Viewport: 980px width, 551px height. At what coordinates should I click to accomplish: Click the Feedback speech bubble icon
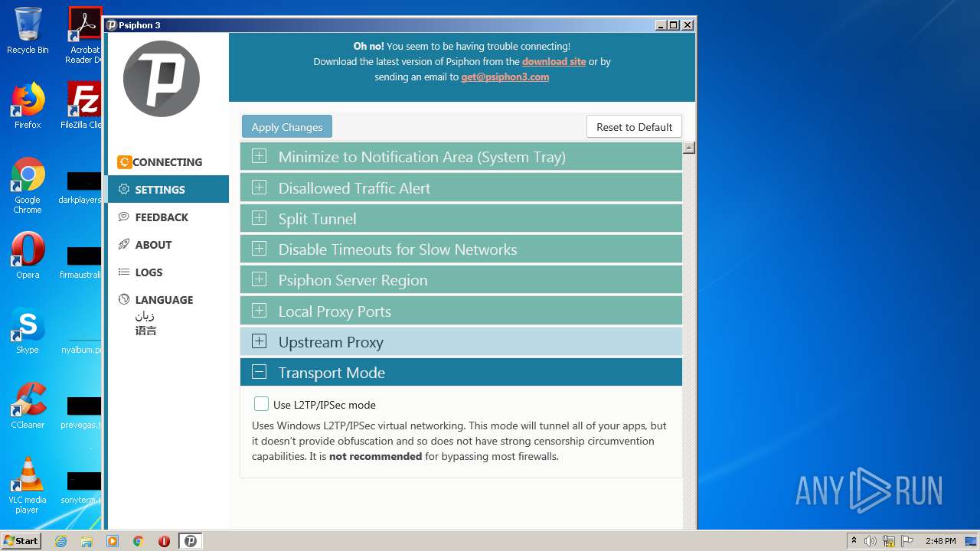pyautogui.click(x=124, y=217)
